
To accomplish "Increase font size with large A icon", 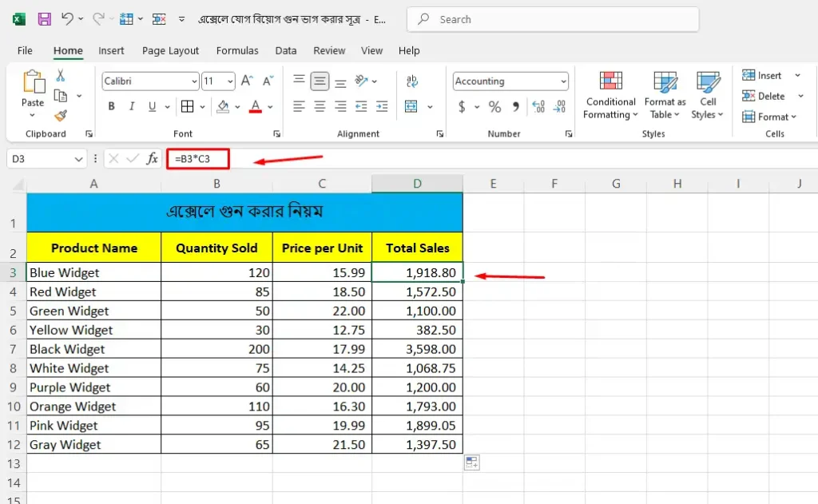I will click(x=247, y=81).
